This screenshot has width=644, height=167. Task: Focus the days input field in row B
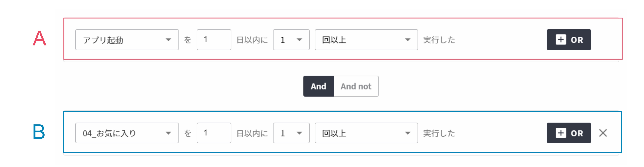pyautogui.click(x=214, y=133)
